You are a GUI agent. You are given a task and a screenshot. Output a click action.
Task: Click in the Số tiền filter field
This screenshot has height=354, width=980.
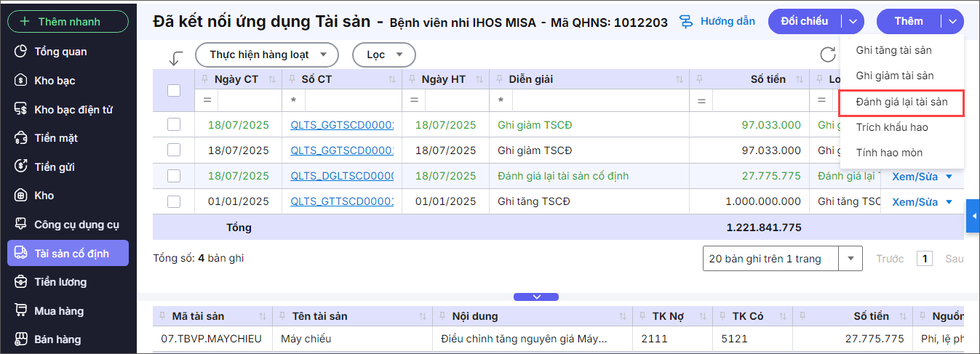click(760, 100)
